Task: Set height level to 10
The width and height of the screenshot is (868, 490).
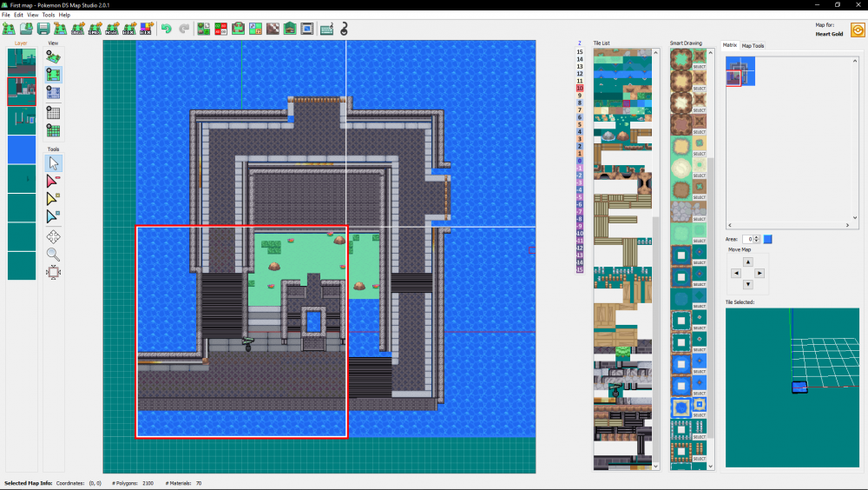Action: click(580, 88)
